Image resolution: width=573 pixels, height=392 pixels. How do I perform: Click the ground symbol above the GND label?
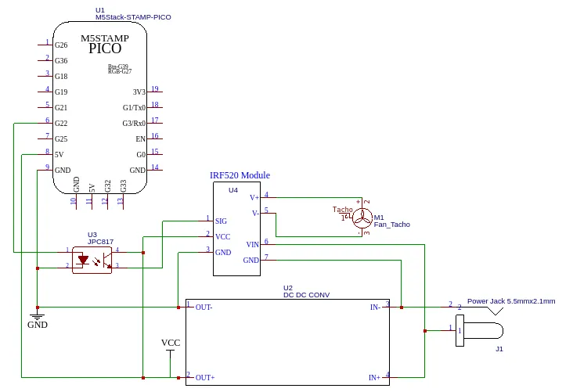38,316
